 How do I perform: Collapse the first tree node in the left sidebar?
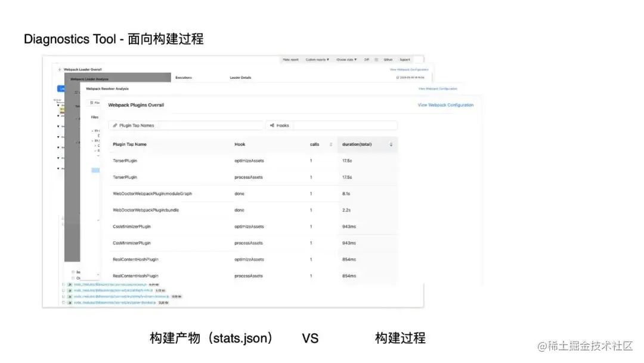[x=57, y=104]
